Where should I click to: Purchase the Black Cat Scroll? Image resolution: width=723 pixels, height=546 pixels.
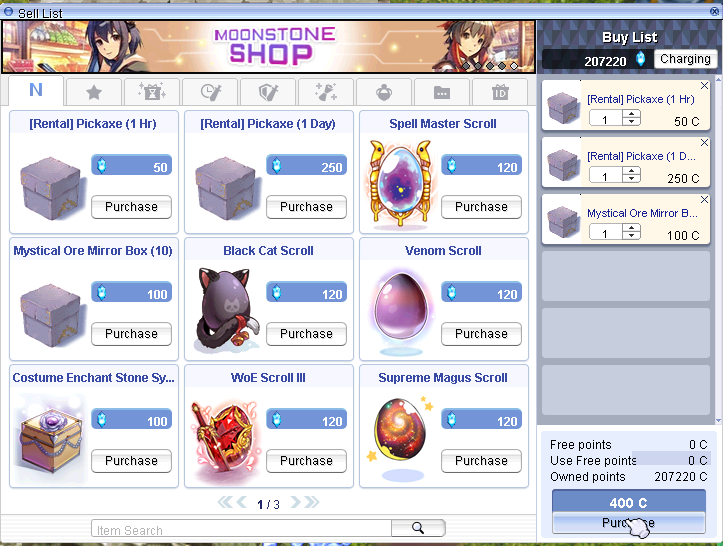pyautogui.click(x=306, y=334)
